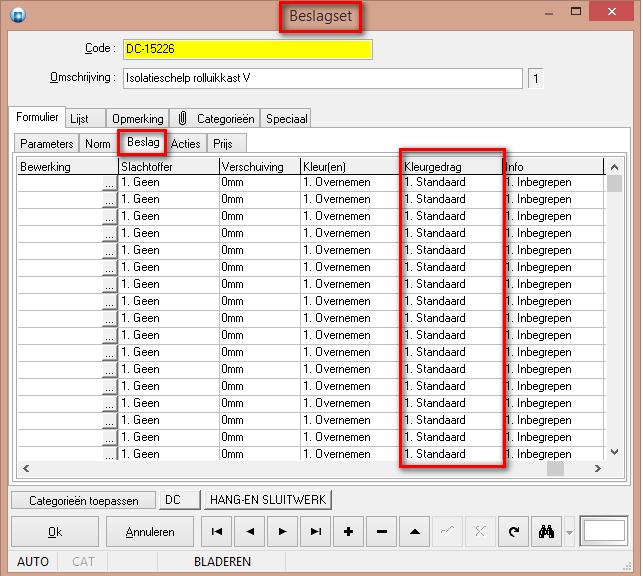
Task: Click the Ok button
Action: (55, 532)
